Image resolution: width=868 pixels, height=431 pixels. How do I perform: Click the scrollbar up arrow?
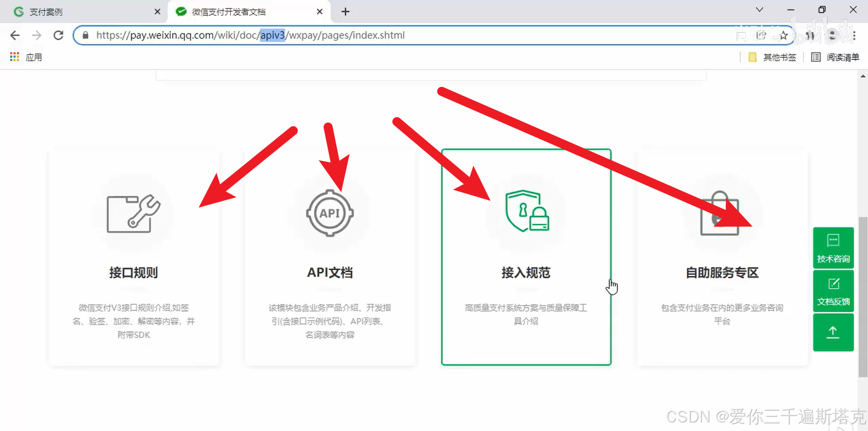(x=863, y=76)
